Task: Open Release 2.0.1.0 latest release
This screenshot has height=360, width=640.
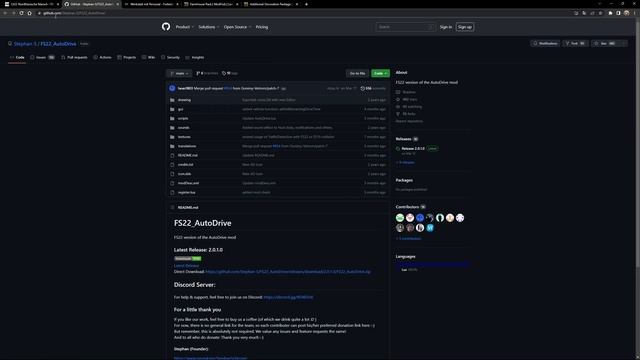Action: [413, 149]
